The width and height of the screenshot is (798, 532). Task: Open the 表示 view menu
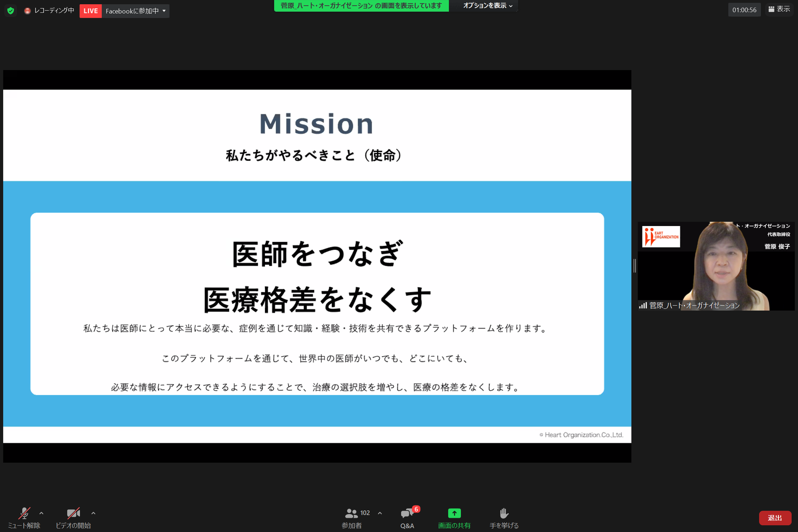click(x=779, y=9)
